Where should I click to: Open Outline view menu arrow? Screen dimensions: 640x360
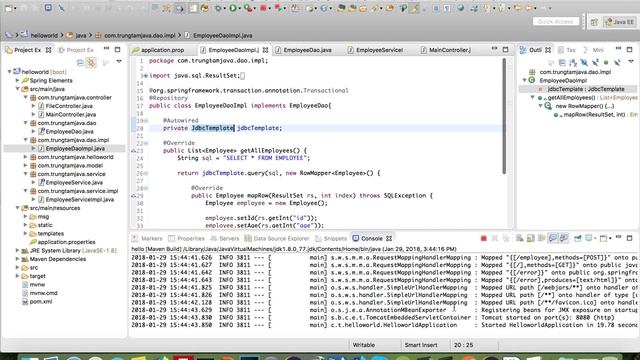coord(631,62)
